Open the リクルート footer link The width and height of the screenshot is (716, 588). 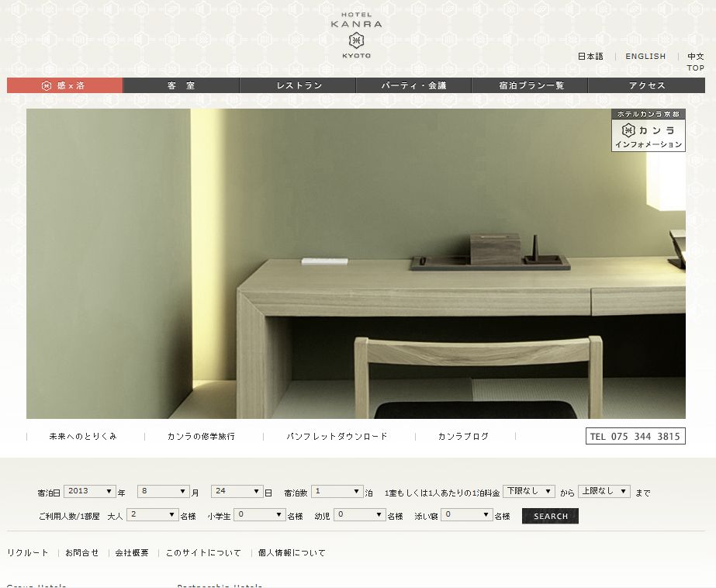coord(28,552)
